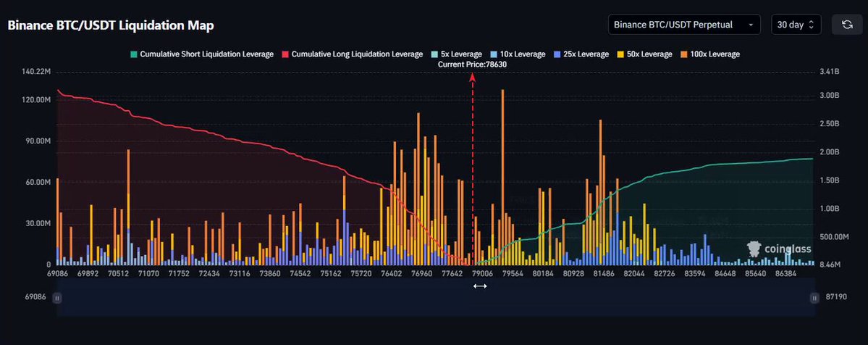Click the 500.00M right axis label
Image resolution: width=868 pixels, height=345 pixels.
[834, 237]
